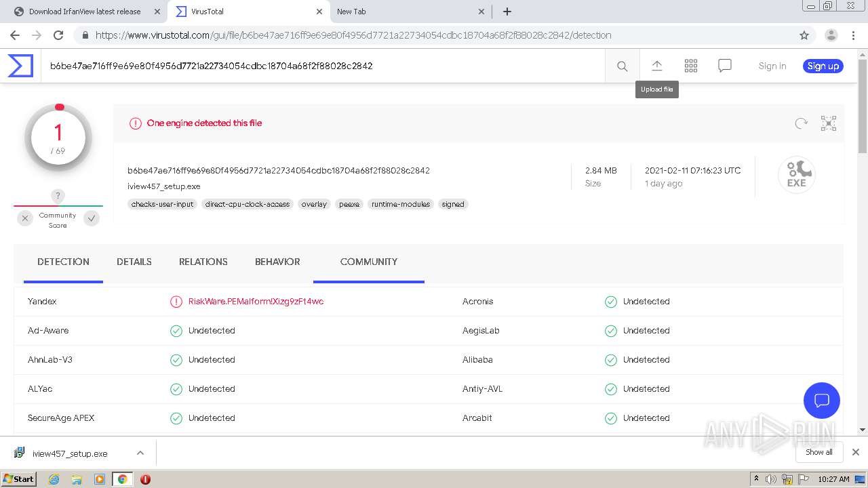Expand iview457_setup.exe download options chevron
Viewport: 868px width, 488px height.
point(140,453)
